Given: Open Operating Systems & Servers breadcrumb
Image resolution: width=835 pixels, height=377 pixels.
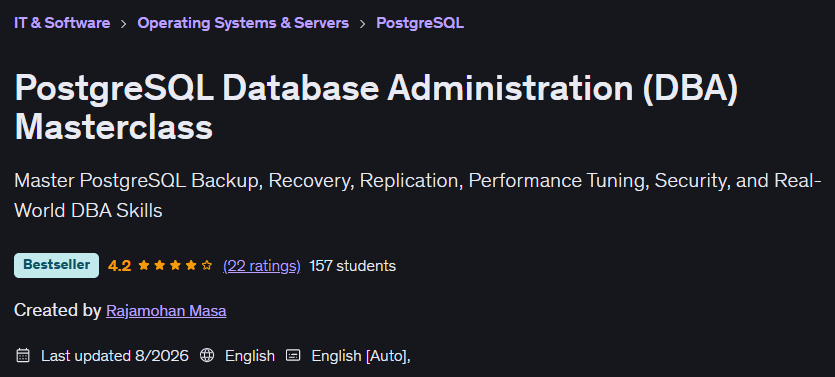Looking at the screenshot, I should click(243, 23).
